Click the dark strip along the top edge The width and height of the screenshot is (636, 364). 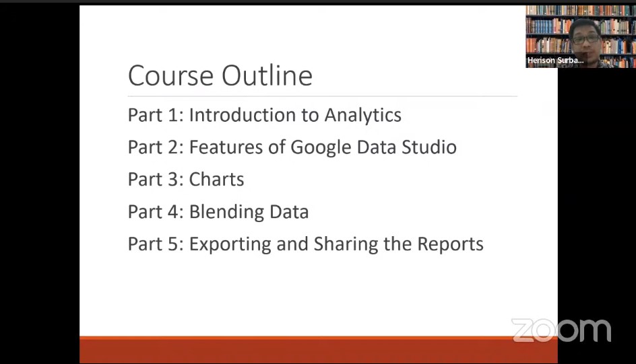pyautogui.click(x=318, y=2)
